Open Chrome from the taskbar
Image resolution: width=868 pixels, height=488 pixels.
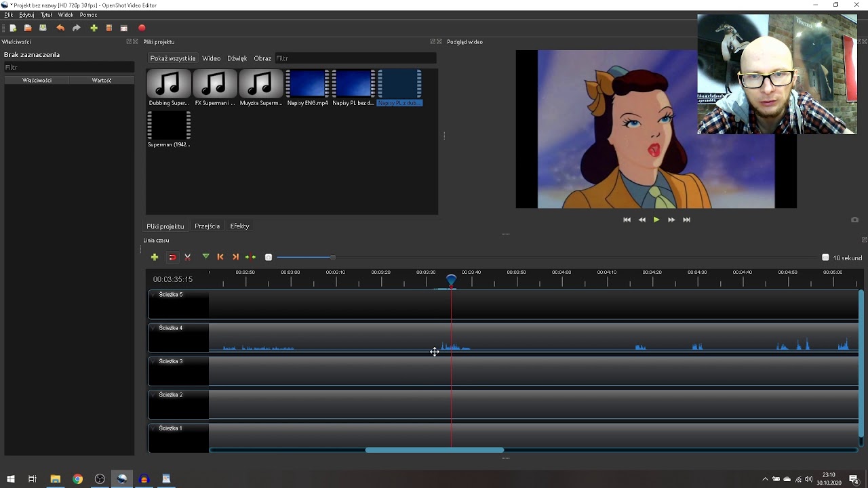coord(77,479)
